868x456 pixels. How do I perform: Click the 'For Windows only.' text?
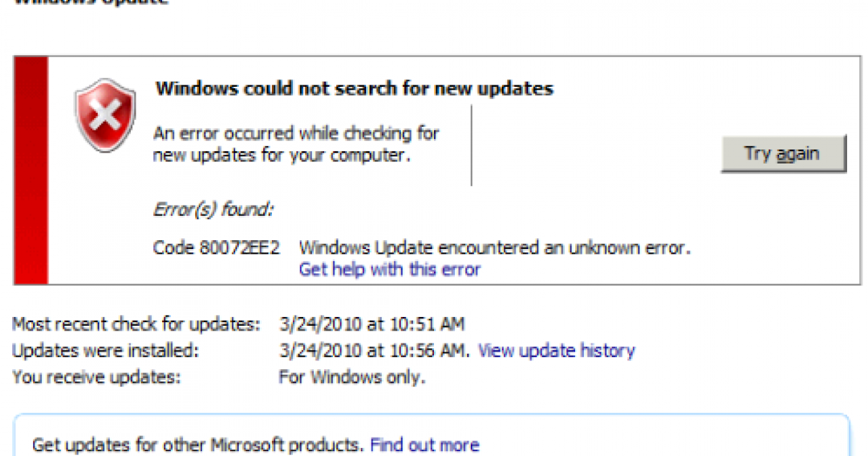(352, 377)
